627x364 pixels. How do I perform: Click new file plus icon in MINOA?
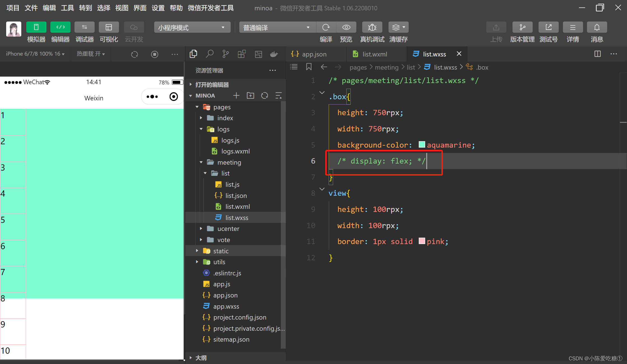236,96
